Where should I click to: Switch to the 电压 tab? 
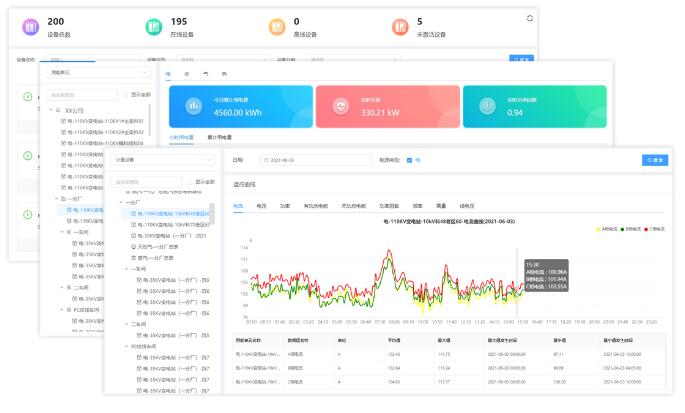click(262, 205)
